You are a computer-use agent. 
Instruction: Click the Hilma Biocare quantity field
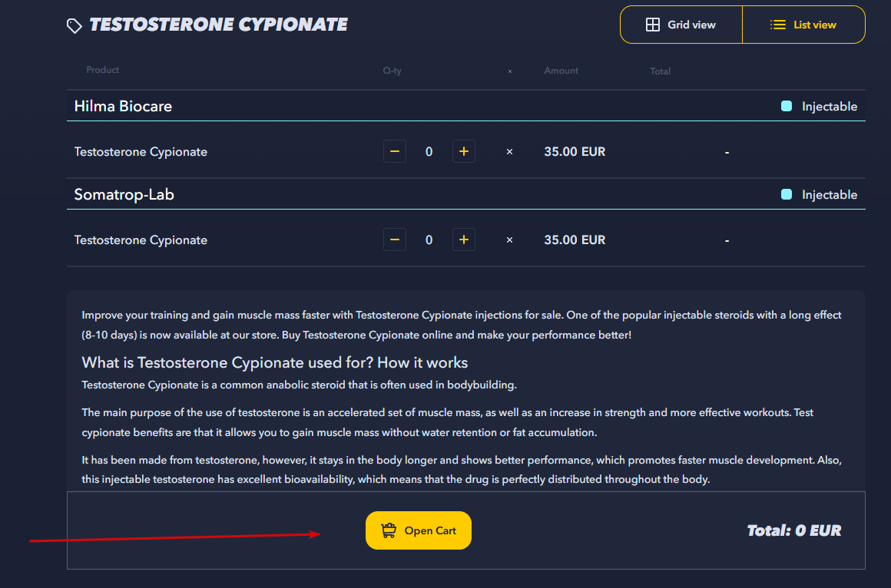pyautogui.click(x=429, y=152)
